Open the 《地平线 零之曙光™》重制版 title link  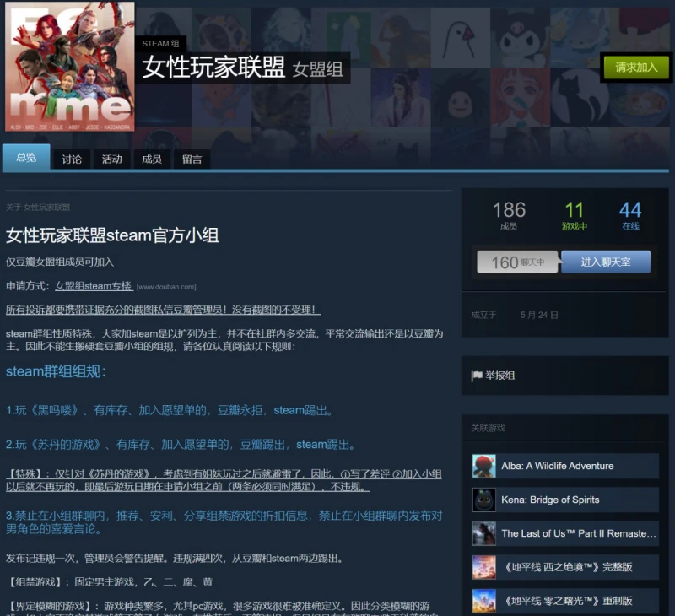click(x=568, y=601)
